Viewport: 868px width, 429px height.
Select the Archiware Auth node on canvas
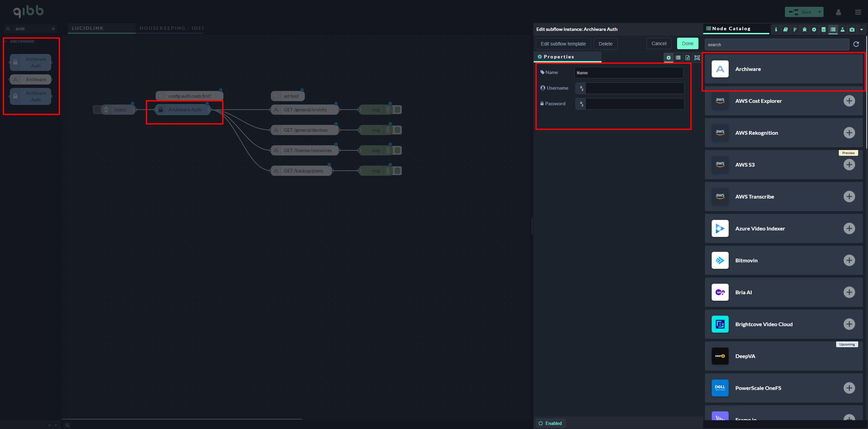pyautogui.click(x=183, y=110)
